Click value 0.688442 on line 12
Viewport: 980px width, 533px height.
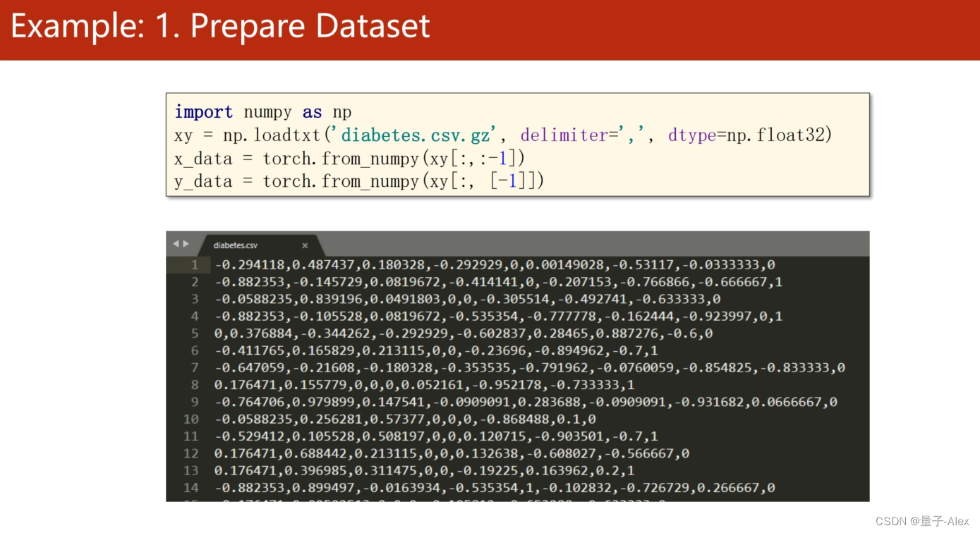[x=317, y=453]
